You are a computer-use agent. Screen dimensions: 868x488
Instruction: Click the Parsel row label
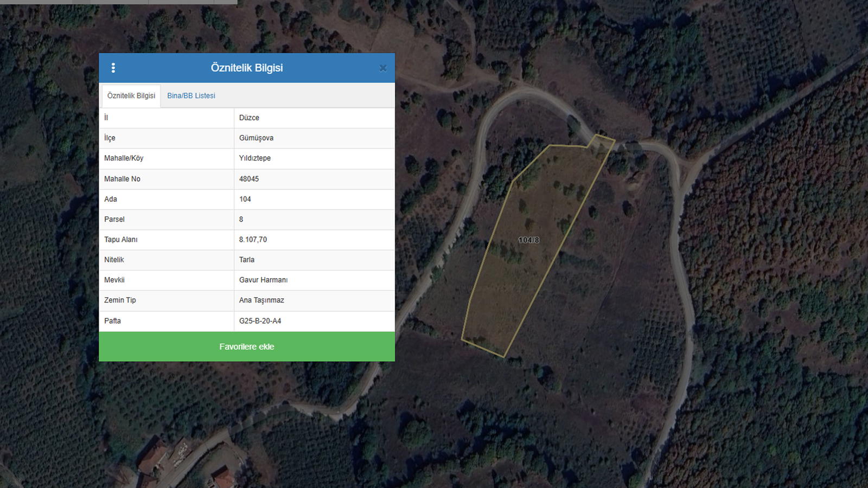coord(114,220)
